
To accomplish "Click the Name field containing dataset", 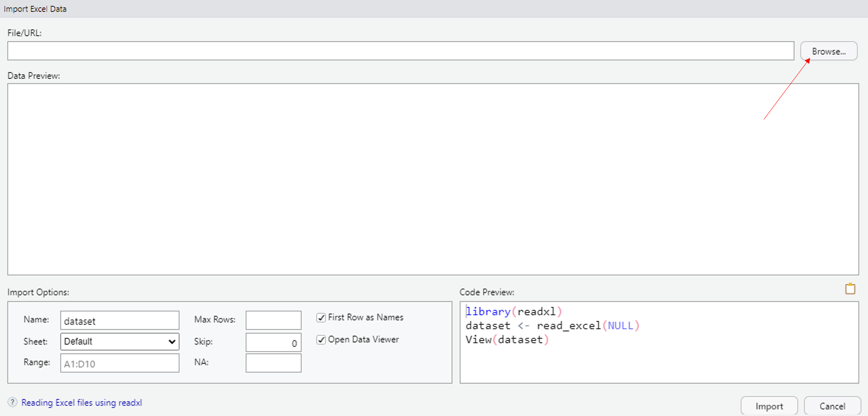I will [x=120, y=320].
